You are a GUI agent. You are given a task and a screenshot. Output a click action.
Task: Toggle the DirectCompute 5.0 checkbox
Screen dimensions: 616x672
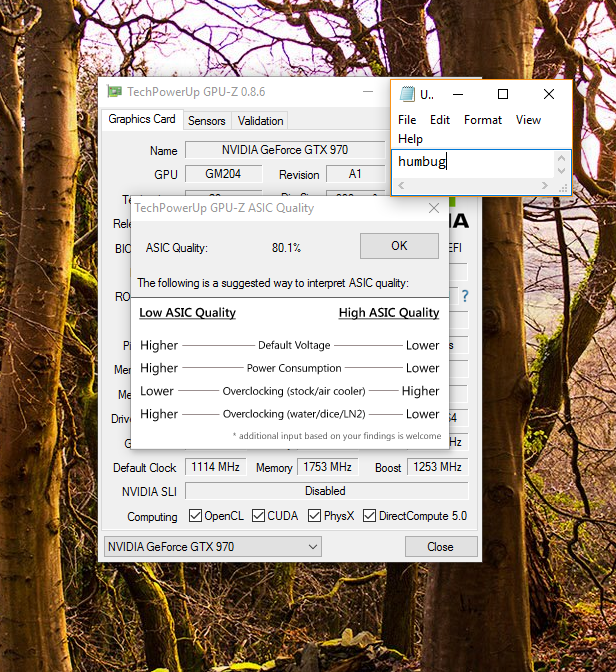(x=369, y=516)
